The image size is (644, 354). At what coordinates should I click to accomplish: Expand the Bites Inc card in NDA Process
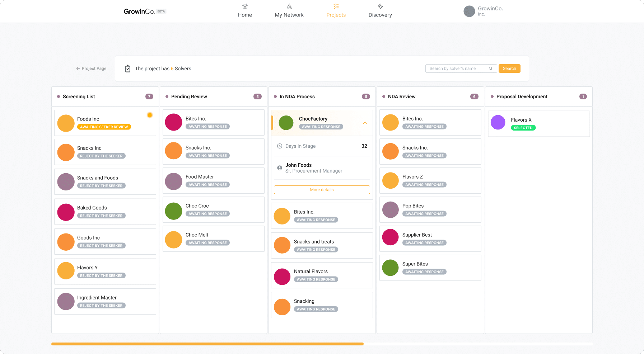322,216
